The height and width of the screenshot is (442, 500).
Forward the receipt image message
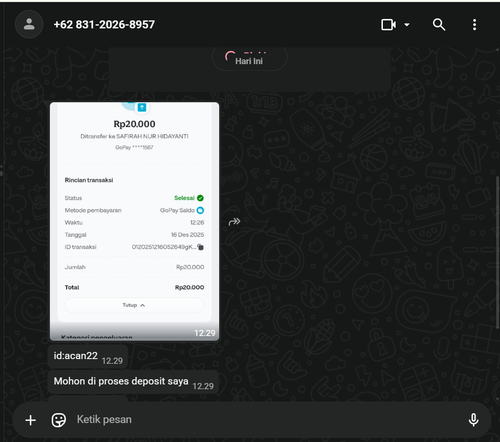point(234,221)
